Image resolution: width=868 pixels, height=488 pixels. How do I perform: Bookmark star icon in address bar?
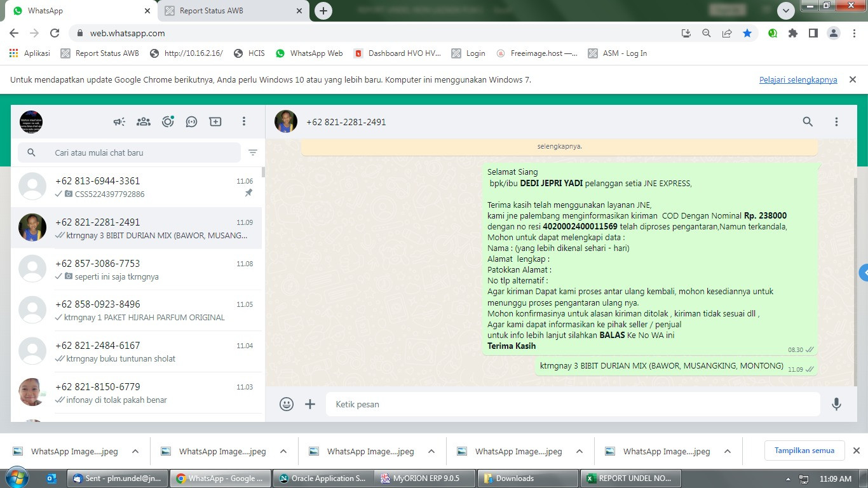[x=747, y=33]
